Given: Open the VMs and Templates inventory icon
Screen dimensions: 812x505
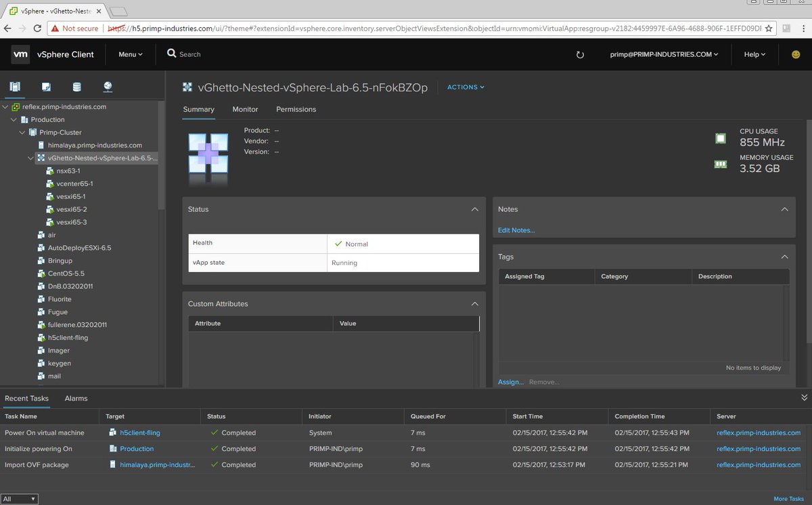Looking at the screenshot, I should tap(46, 87).
